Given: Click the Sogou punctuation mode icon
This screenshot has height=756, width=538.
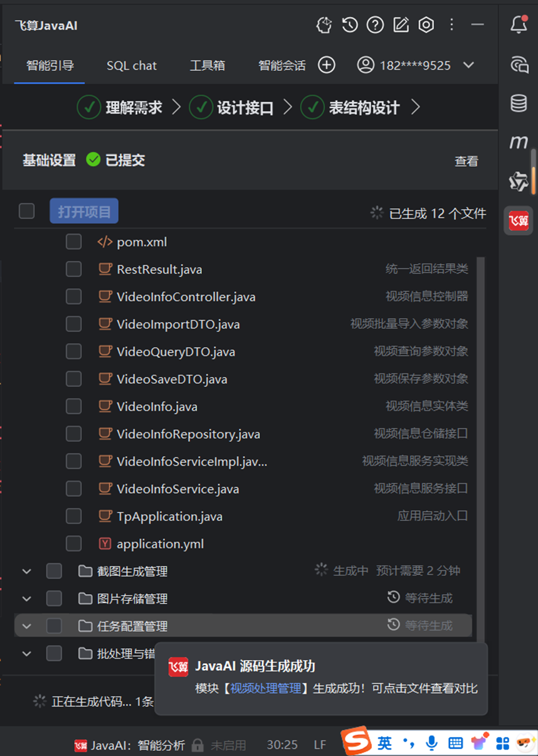Looking at the screenshot, I should [409, 743].
